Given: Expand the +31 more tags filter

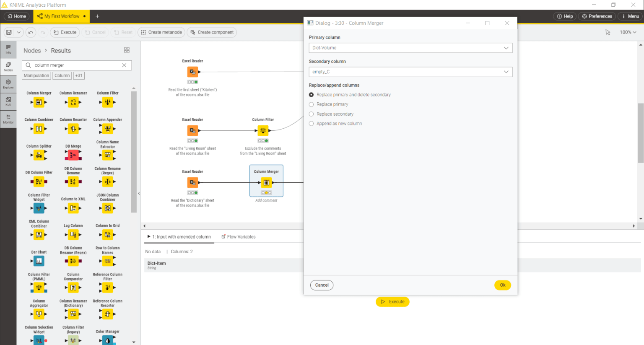Looking at the screenshot, I should (79, 75).
